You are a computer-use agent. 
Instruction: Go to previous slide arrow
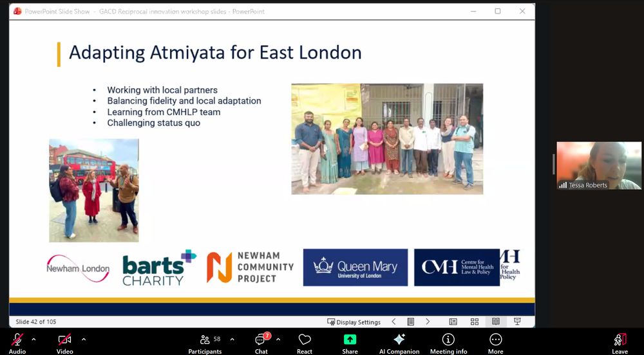(394, 322)
